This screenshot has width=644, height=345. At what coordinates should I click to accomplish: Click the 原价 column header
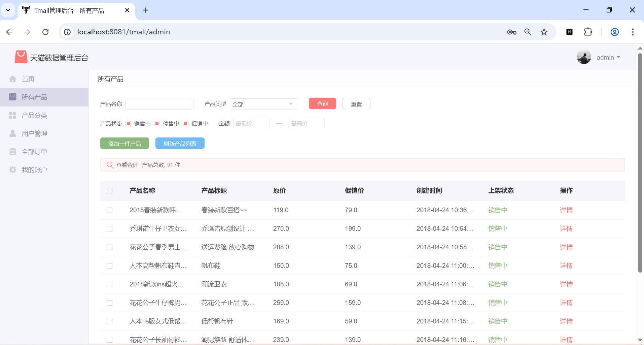pyautogui.click(x=279, y=191)
